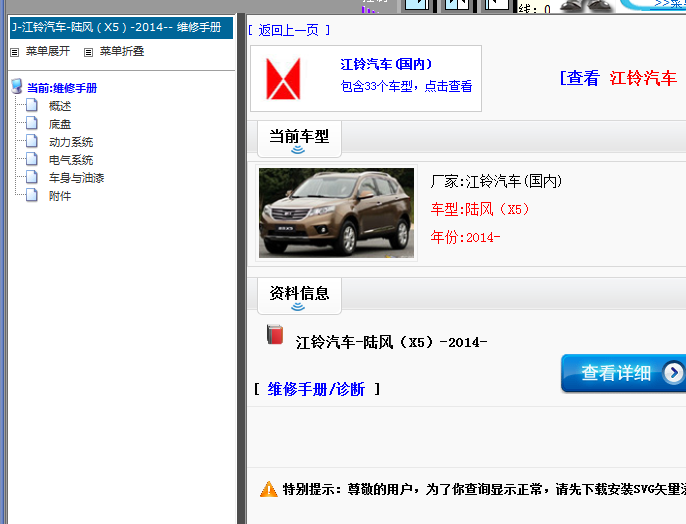Screen dimensions: 686x524
Task: Click the 查看详细 blue button
Action: tap(623, 373)
